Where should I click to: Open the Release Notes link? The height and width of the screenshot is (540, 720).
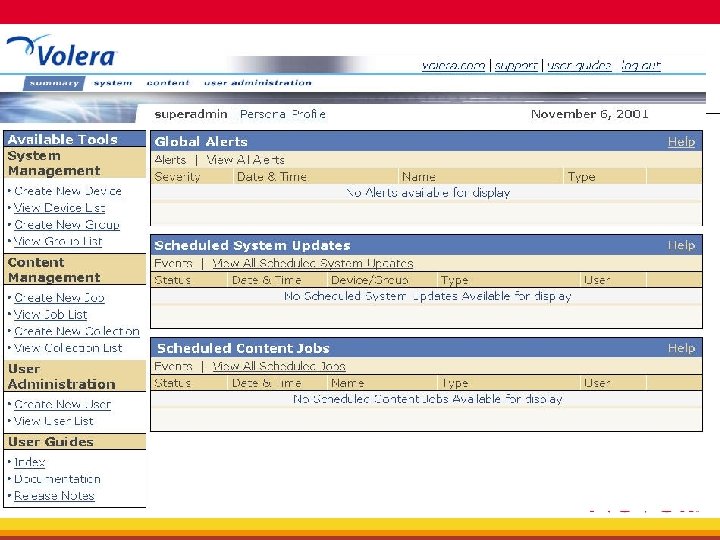[54, 496]
